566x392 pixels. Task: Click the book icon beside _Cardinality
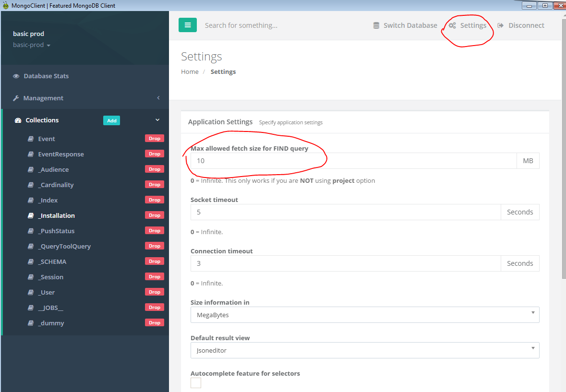[31, 185]
